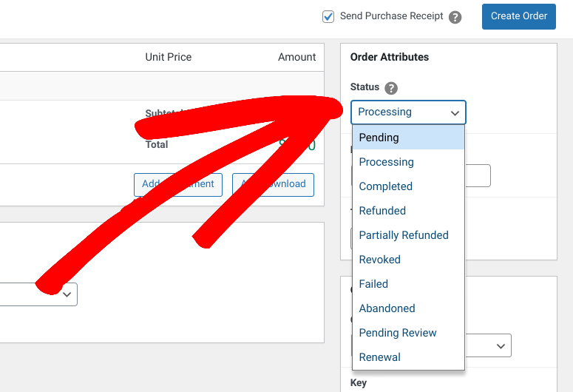
Task: Choose Processing in the status list
Action: point(408,162)
